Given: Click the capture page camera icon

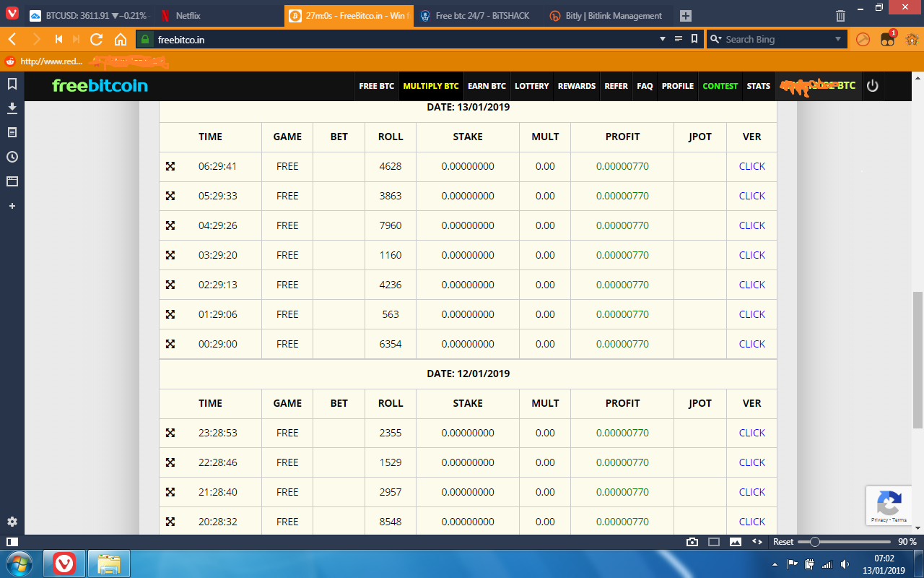Looking at the screenshot, I should [692, 542].
